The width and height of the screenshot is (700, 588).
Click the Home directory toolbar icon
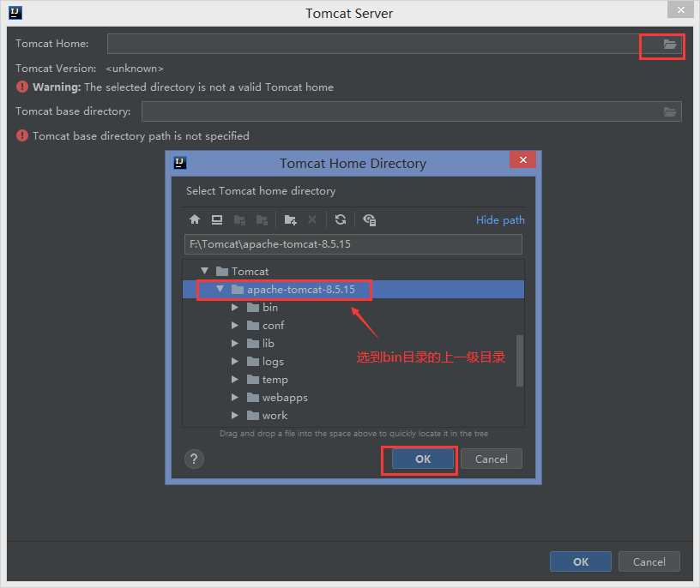tap(195, 219)
